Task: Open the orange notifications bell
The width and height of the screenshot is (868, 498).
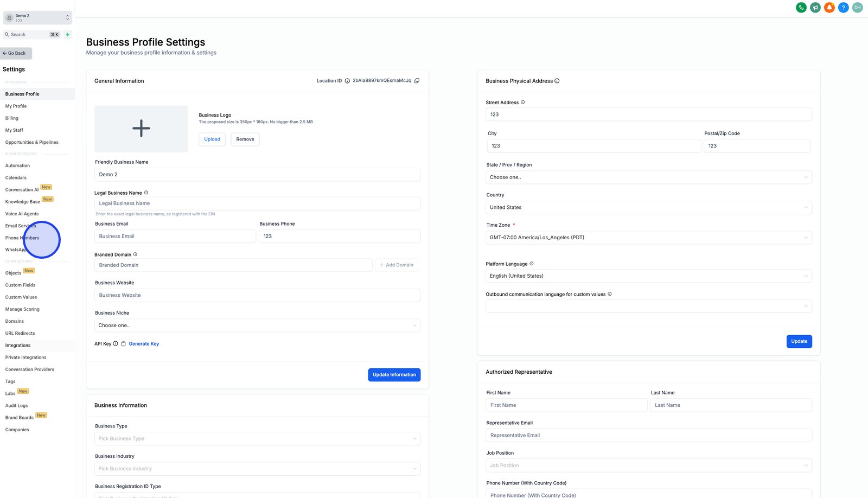Action: (829, 8)
